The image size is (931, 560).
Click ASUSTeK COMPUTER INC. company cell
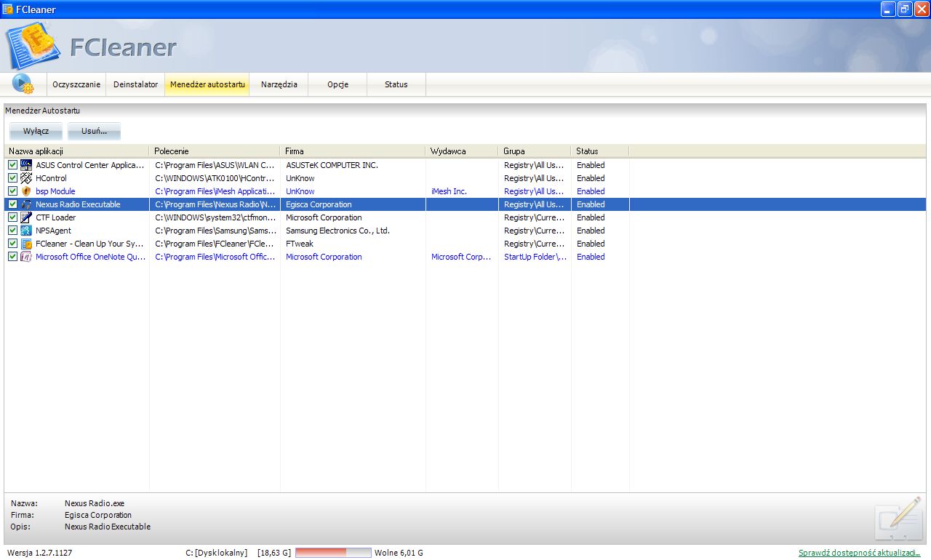332,165
